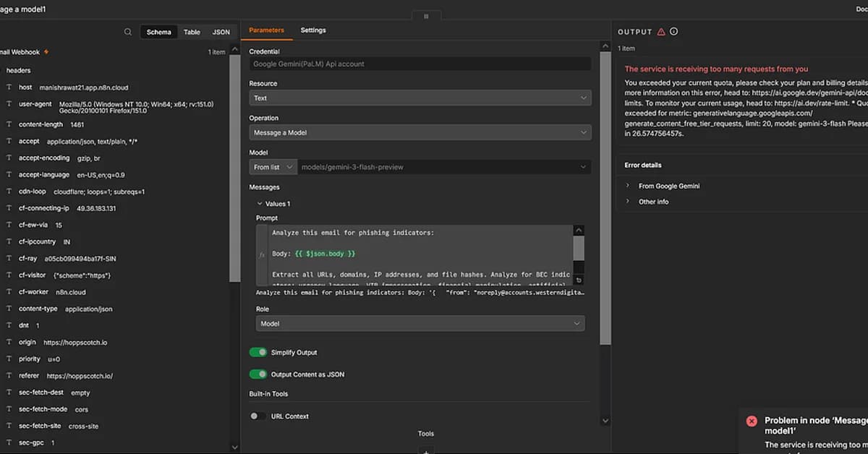This screenshot has height=454, width=868.
Task: Click the down arrow of the parameters scrollbar
Action: click(x=605, y=421)
